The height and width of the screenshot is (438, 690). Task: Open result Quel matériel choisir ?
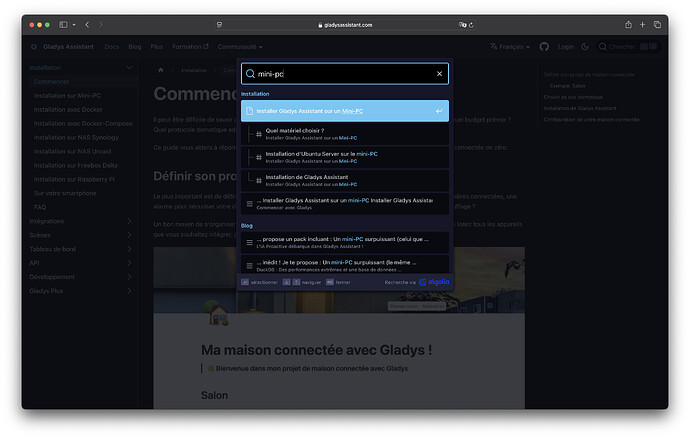click(345, 134)
